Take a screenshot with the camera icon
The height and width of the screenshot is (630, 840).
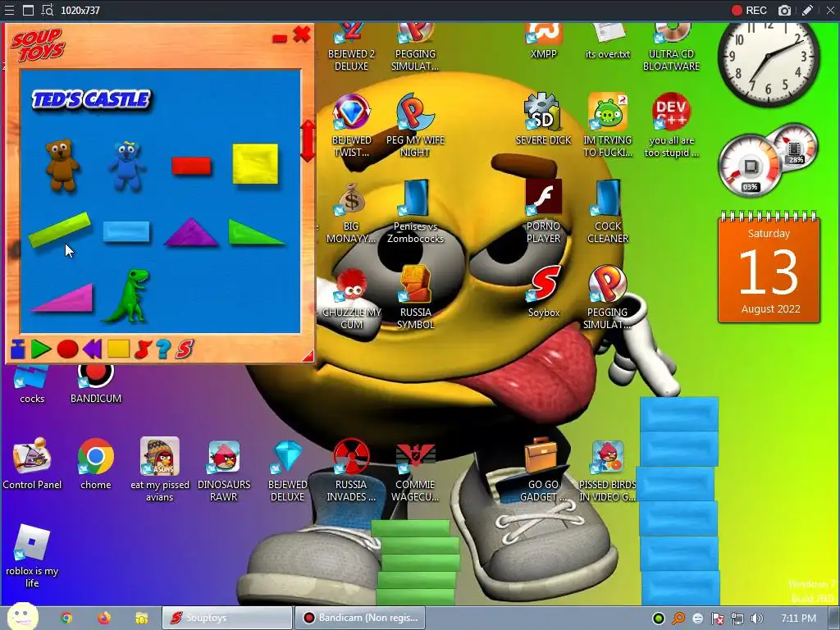pyautogui.click(x=784, y=10)
